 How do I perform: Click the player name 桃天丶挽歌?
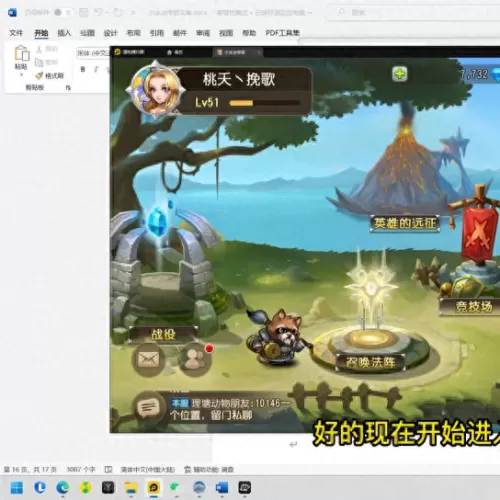[239, 79]
